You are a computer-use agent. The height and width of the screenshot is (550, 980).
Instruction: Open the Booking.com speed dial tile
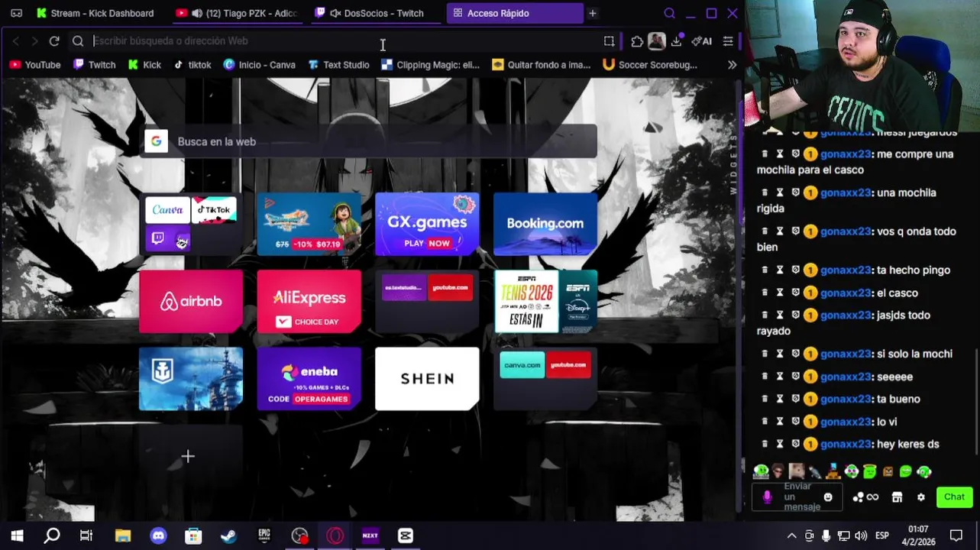[545, 224]
